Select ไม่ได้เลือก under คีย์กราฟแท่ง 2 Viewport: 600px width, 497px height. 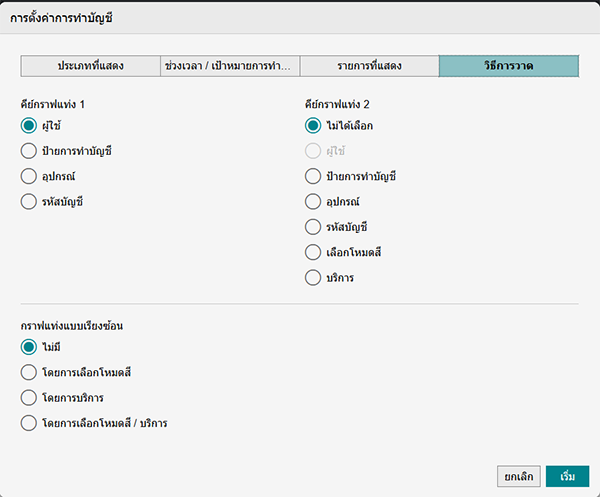(x=313, y=126)
